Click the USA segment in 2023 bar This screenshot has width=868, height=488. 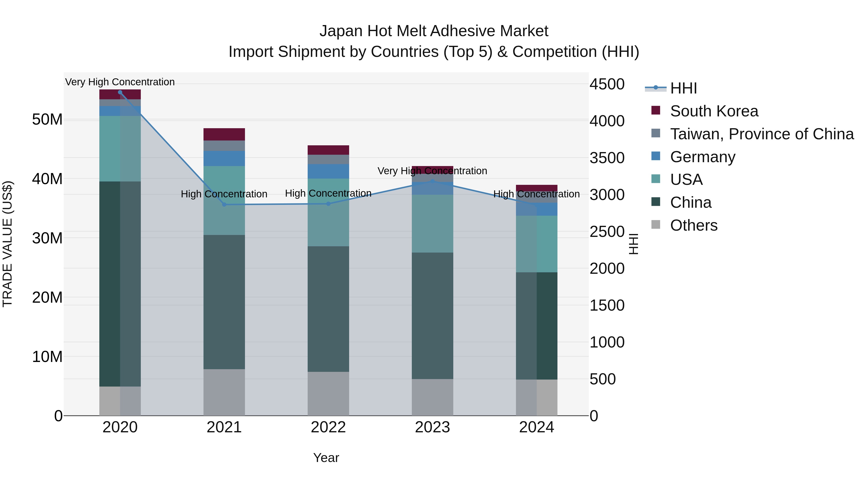pos(432,223)
